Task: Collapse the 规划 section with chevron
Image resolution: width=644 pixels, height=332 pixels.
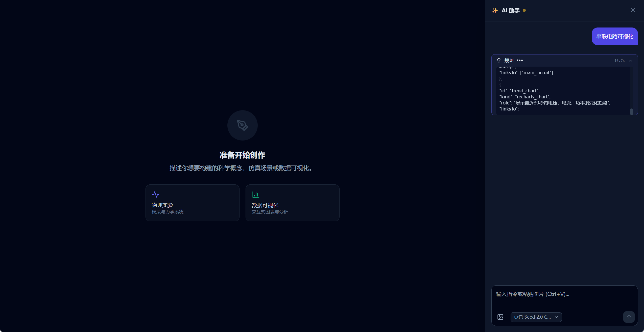Action: point(630,61)
